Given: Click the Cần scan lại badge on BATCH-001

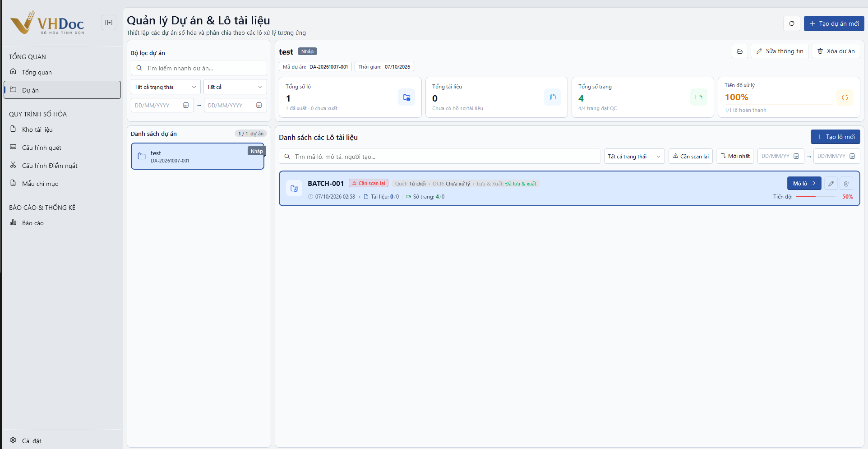Looking at the screenshot, I should tap(369, 183).
